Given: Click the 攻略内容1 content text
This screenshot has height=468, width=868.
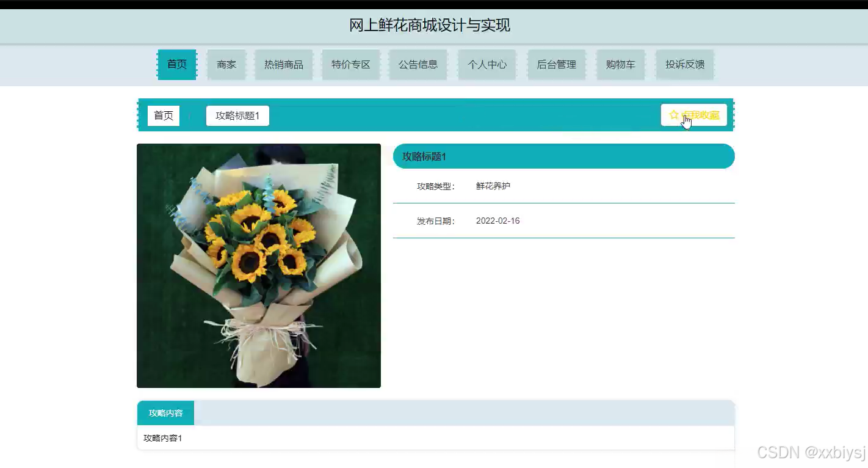Looking at the screenshot, I should (x=162, y=438).
